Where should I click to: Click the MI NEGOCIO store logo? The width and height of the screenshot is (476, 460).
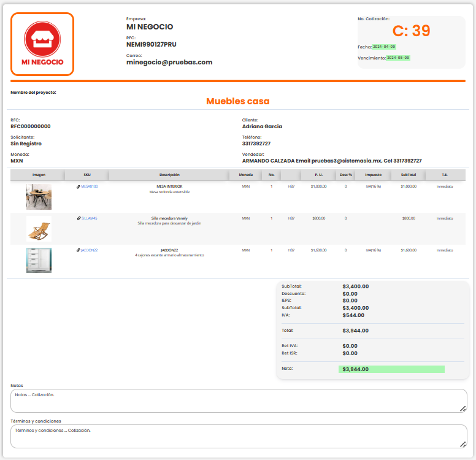[42, 44]
